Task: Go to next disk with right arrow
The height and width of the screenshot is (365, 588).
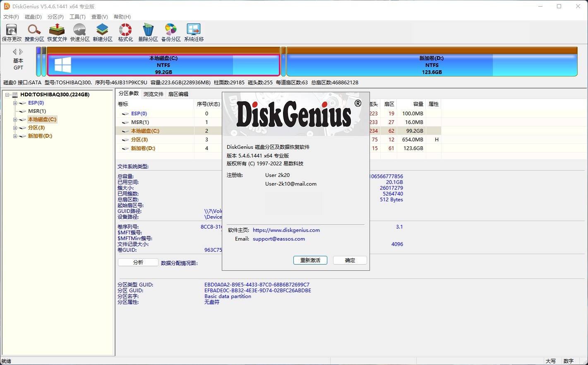Action: click(x=21, y=52)
